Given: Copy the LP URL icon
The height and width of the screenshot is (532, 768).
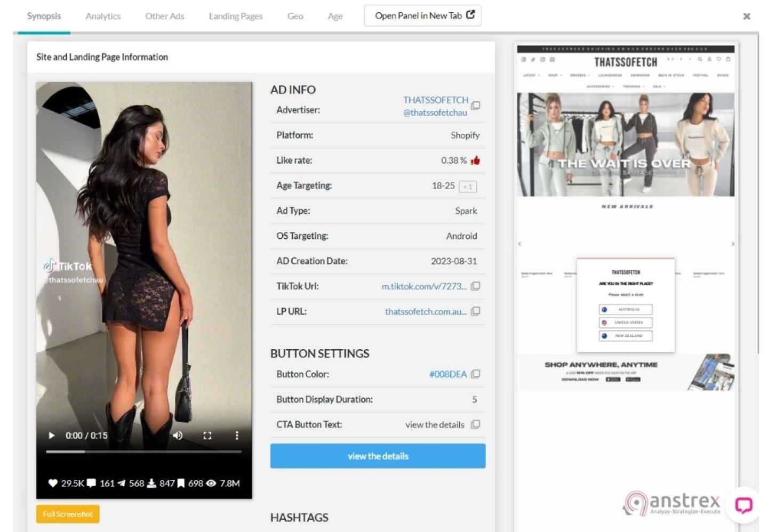Looking at the screenshot, I should [476, 311].
